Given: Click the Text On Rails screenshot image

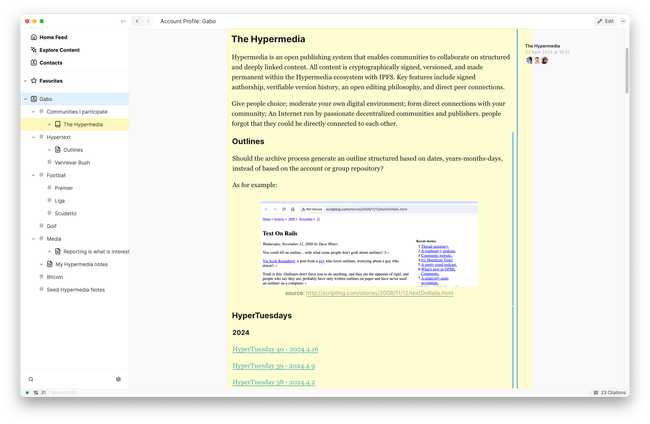Looking at the screenshot, I should (369, 244).
